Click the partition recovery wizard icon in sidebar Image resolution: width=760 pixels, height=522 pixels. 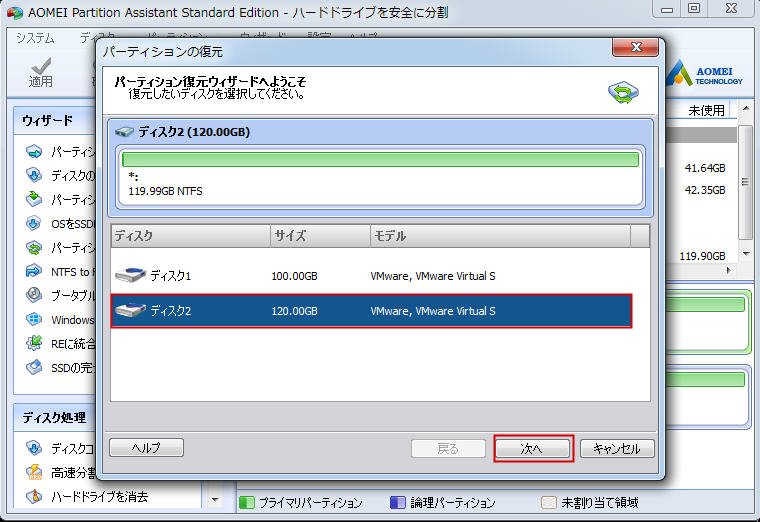34,248
